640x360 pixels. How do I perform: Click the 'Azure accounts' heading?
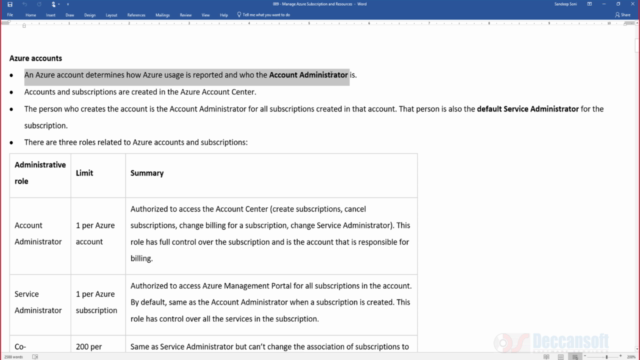pos(36,58)
